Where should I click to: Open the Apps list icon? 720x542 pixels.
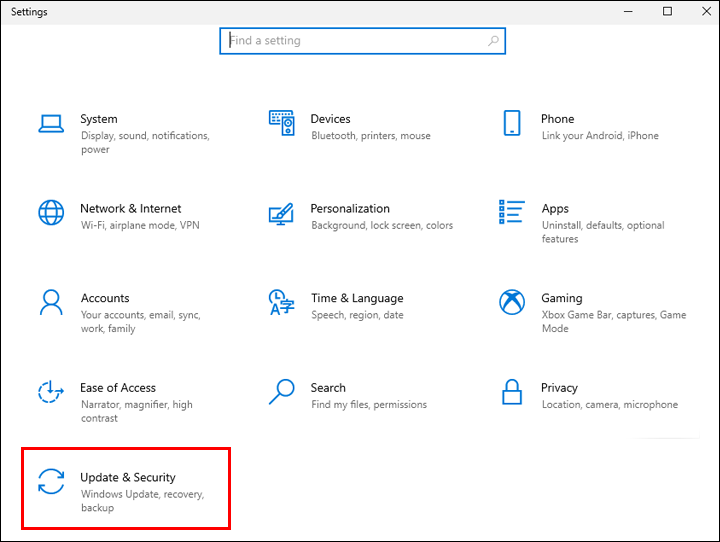[x=512, y=212]
